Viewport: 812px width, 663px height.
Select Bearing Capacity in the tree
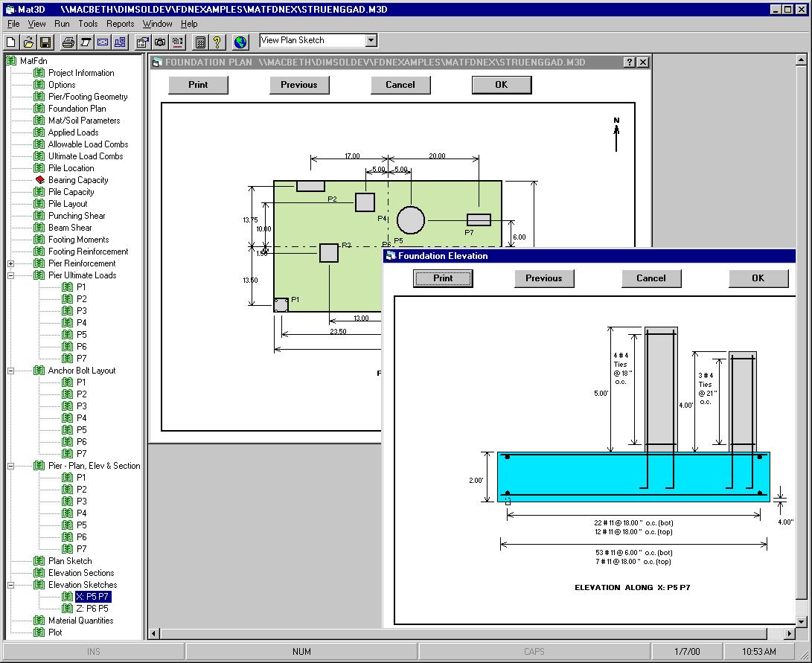pos(78,180)
